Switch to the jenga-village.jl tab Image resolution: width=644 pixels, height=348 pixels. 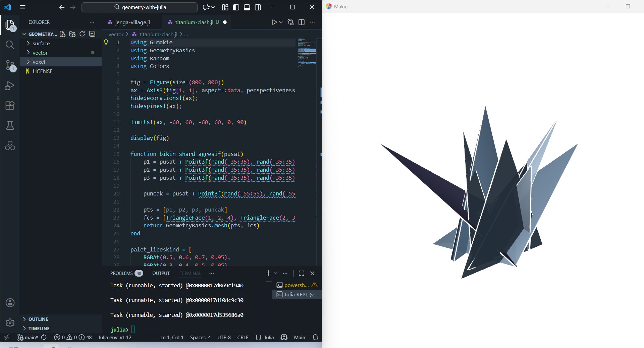[132, 22]
